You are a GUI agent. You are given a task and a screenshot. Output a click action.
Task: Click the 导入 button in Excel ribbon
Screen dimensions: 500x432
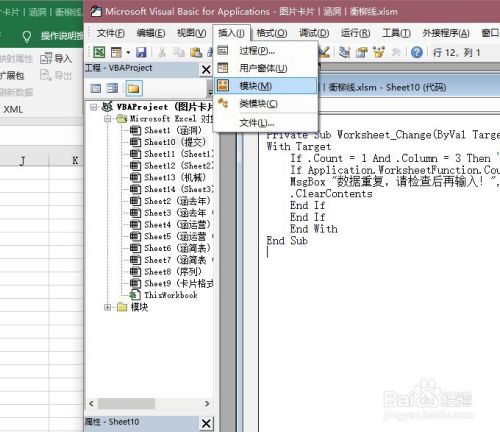click(56, 59)
